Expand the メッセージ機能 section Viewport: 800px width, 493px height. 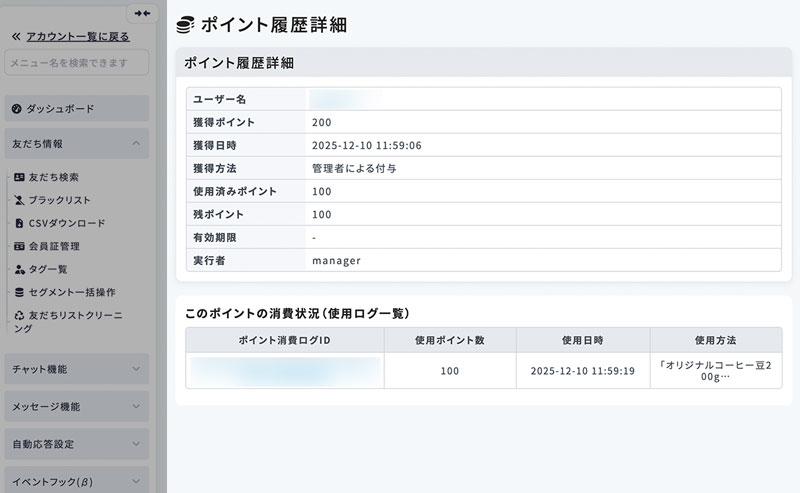tap(136, 407)
